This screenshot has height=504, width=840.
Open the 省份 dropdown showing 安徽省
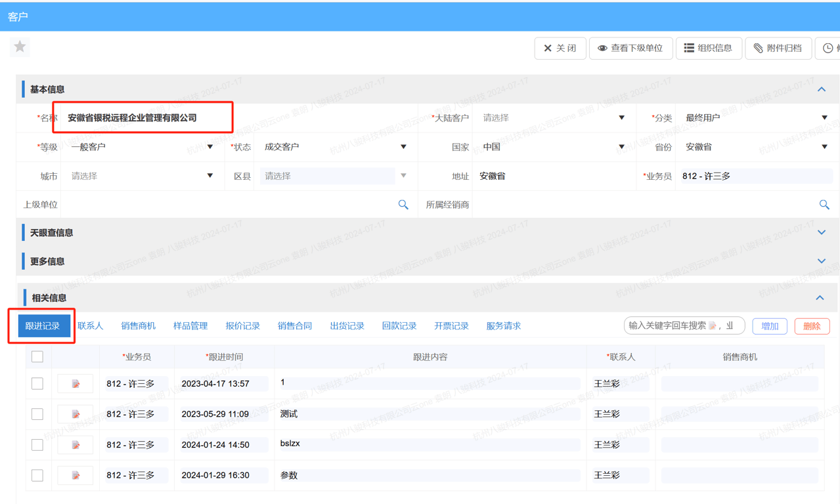pos(755,147)
